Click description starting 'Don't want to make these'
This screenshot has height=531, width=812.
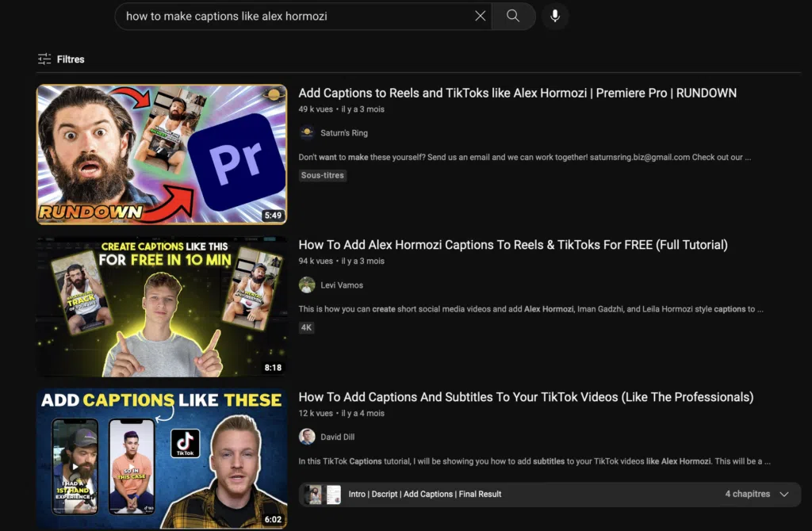pos(525,158)
